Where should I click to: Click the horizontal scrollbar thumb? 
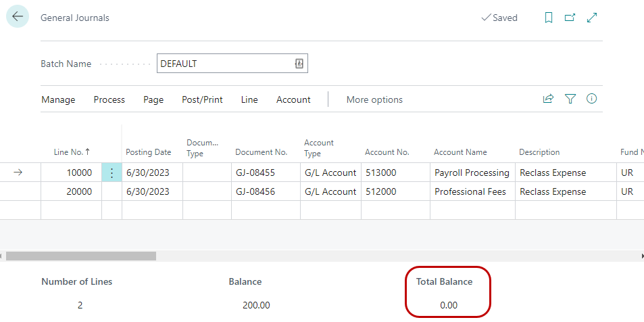coord(81,256)
